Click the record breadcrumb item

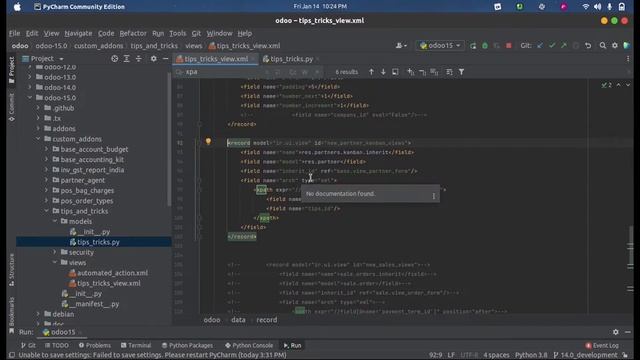pos(267,320)
